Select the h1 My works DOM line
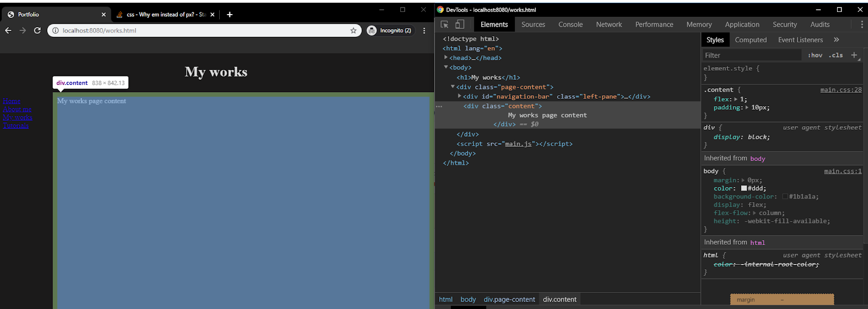Viewport: 868px width, 309px height. tap(488, 78)
